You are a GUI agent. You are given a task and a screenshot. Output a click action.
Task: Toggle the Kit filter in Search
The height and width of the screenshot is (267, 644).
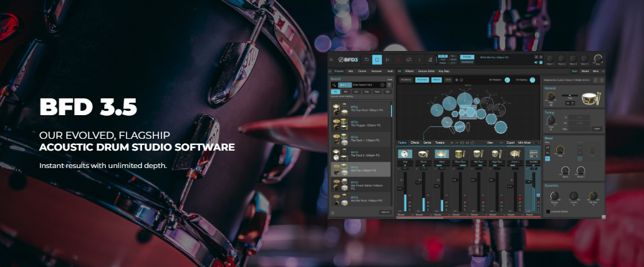335,91
